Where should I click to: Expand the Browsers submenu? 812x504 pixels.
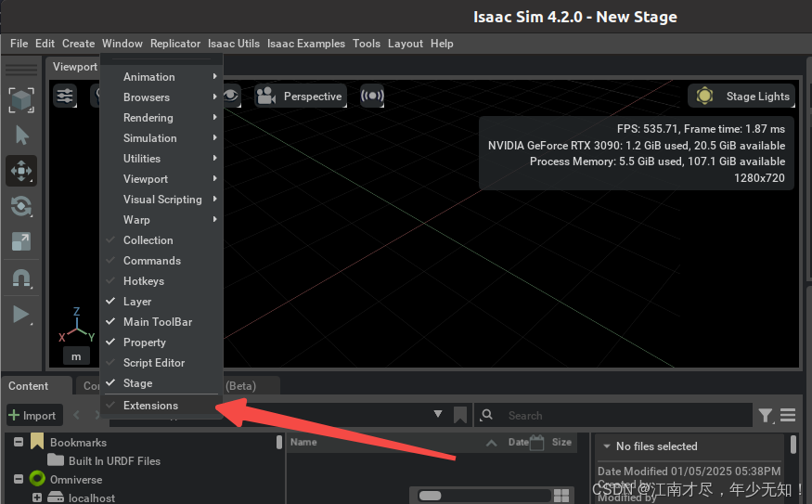[x=161, y=97]
